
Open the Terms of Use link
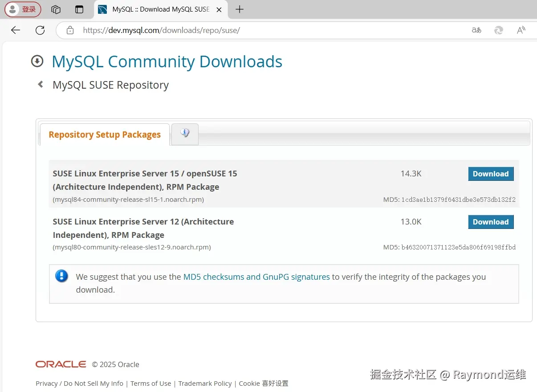(151, 384)
